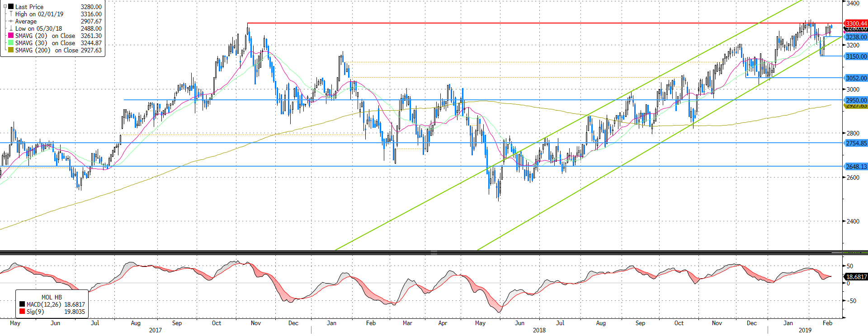Select 'SMAVG (20) on Close' legend text
The width and height of the screenshot is (868, 336).
click(45, 36)
